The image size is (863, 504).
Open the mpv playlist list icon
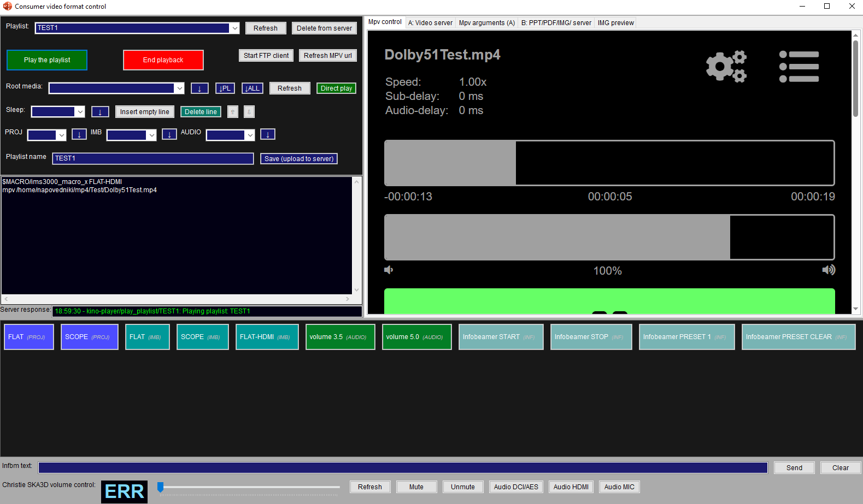(799, 67)
